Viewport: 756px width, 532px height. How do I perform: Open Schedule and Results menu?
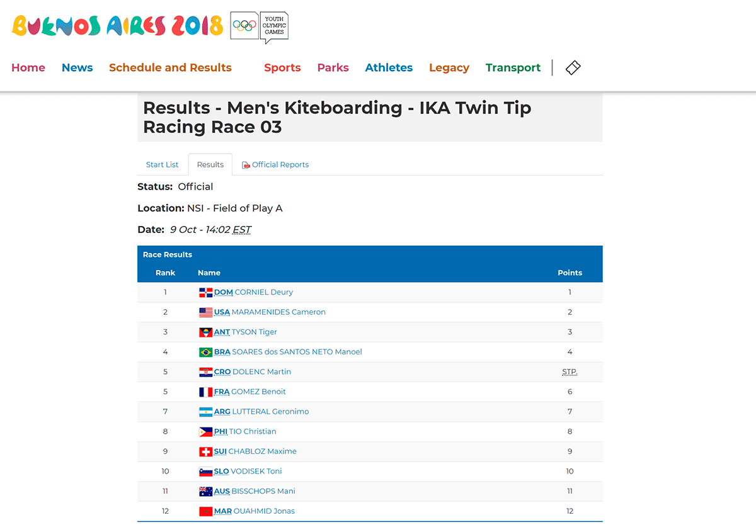[x=170, y=68]
